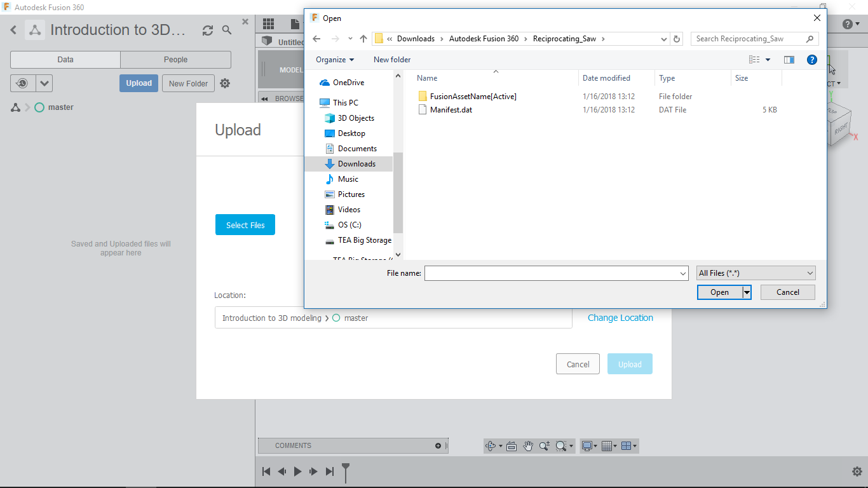Refresh the data panel
The height and width of the screenshot is (488, 868).
tap(208, 30)
